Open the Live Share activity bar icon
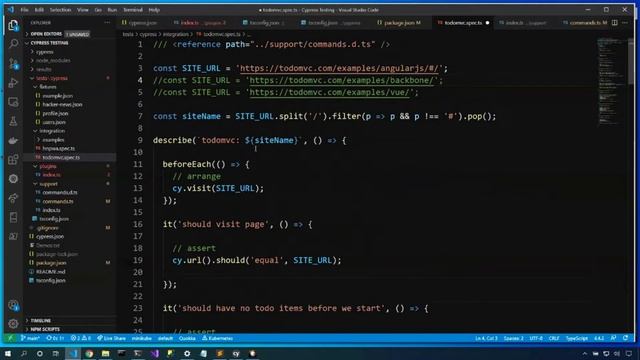Image resolution: width=640 pixels, height=360 pixels. tap(13, 198)
